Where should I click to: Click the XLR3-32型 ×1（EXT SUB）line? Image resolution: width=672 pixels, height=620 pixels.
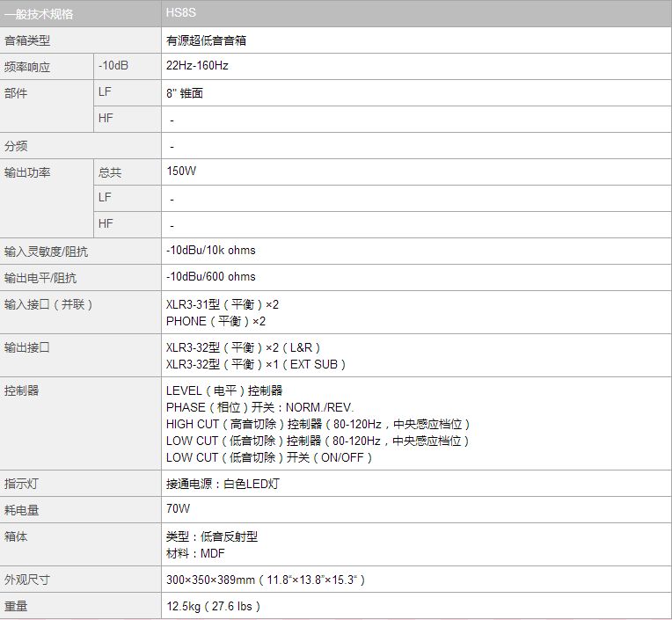(256, 364)
